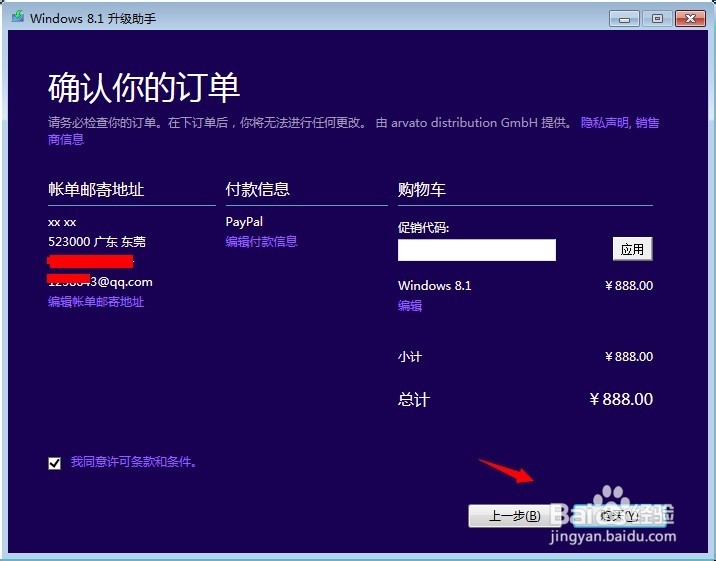This screenshot has width=716, height=561.
Task: Open the 隐私声明 link
Action: click(605, 122)
